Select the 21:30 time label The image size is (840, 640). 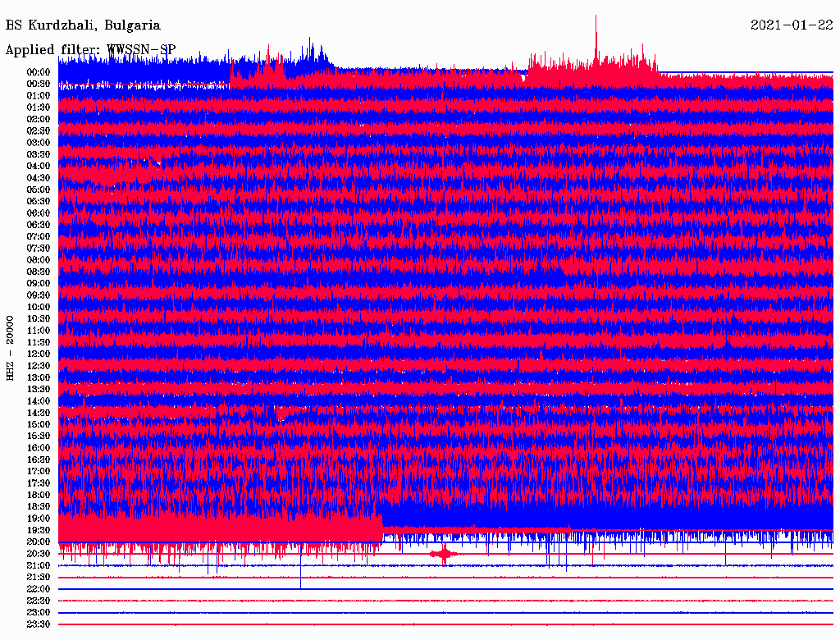click(x=39, y=578)
